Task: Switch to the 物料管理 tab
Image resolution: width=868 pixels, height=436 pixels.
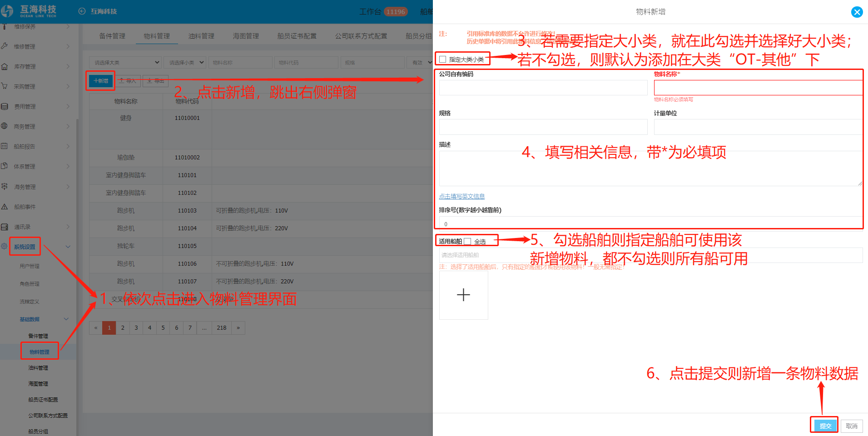Action: [157, 36]
